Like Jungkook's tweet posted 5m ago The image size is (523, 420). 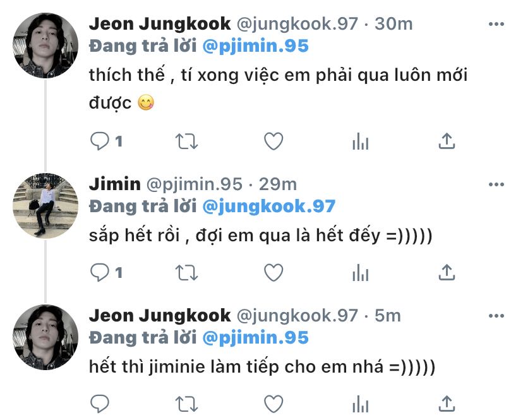coord(273,403)
